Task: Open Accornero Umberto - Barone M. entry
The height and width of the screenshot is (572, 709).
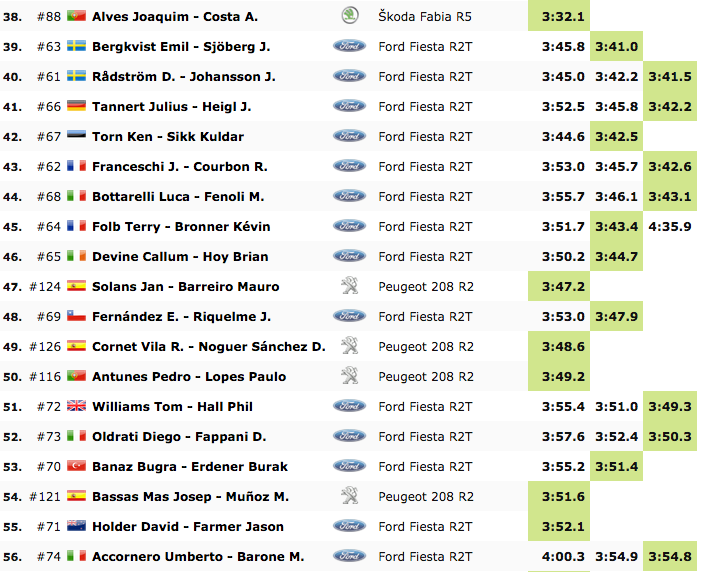Action: 198,556
